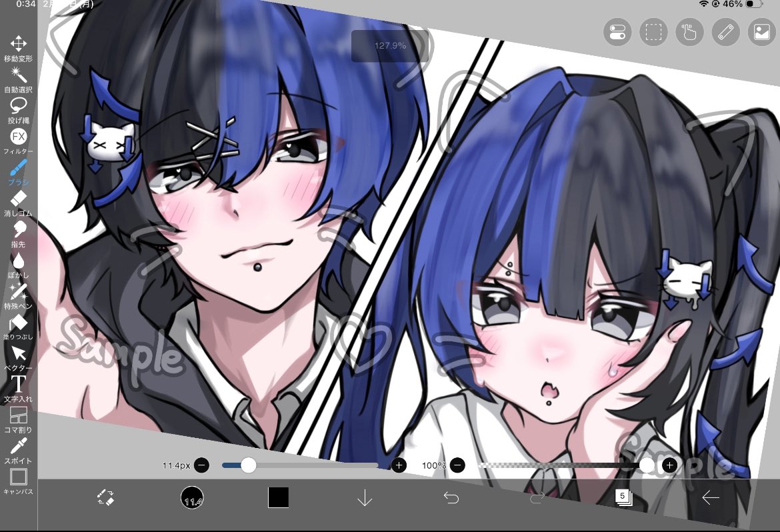Select the Brush (ブラシ) tool
Viewport: 780px width, 532px height.
19,169
